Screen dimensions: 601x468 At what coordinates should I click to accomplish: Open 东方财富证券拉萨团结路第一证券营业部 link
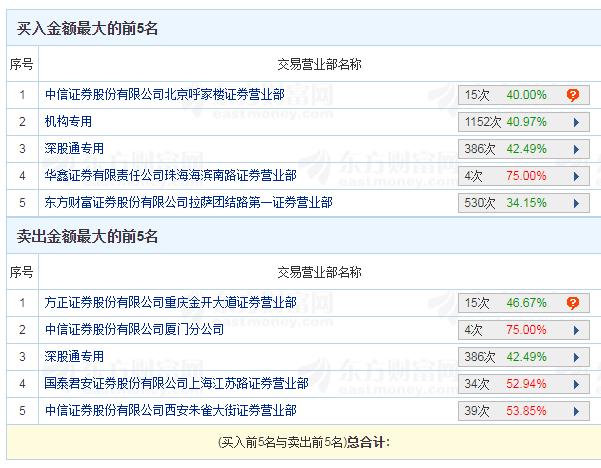pyautogui.click(x=188, y=202)
